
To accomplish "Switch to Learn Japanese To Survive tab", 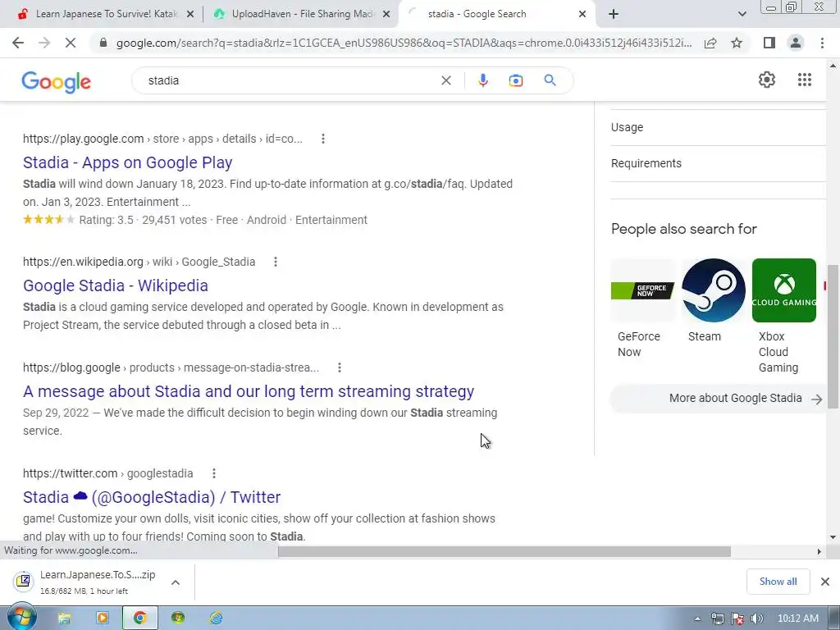I will click(106, 15).
